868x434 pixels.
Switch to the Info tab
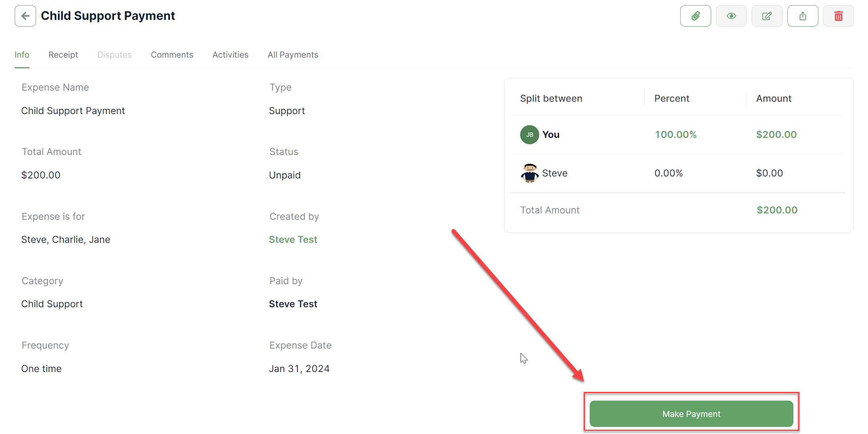[x=22, y=55]
